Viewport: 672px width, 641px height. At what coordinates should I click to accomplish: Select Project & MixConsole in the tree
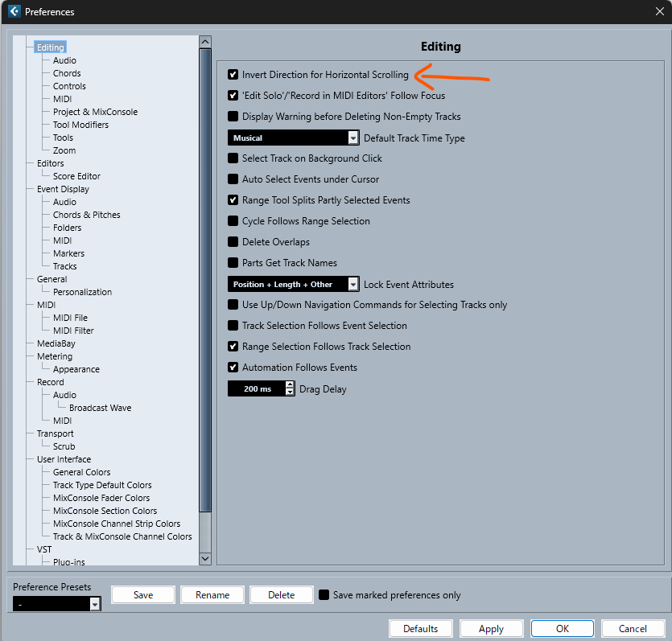click(95, 112)
